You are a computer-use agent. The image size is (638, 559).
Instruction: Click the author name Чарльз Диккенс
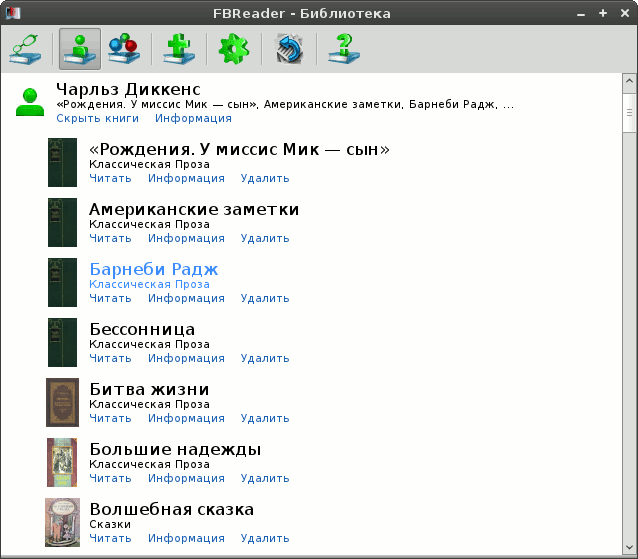coord(128,90)
